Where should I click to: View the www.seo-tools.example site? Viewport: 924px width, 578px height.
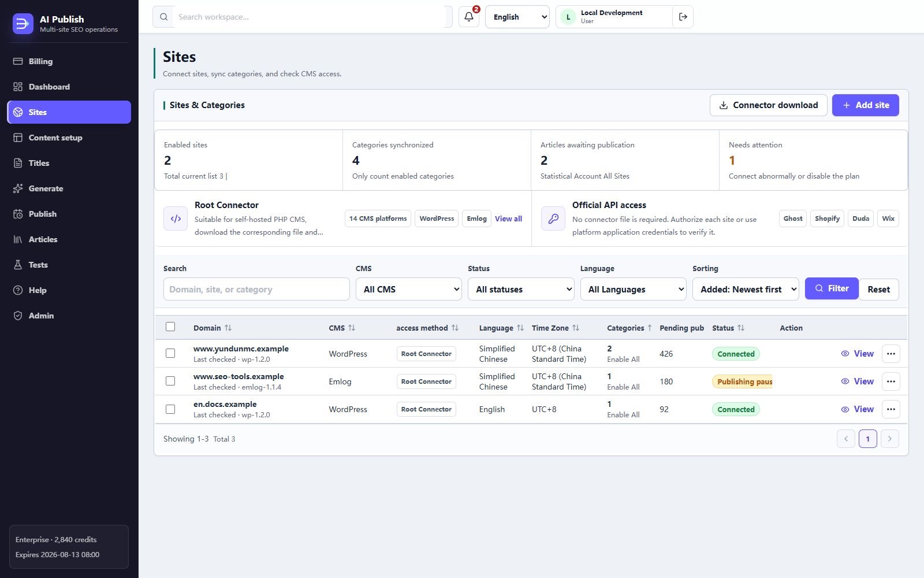(857, 381)
